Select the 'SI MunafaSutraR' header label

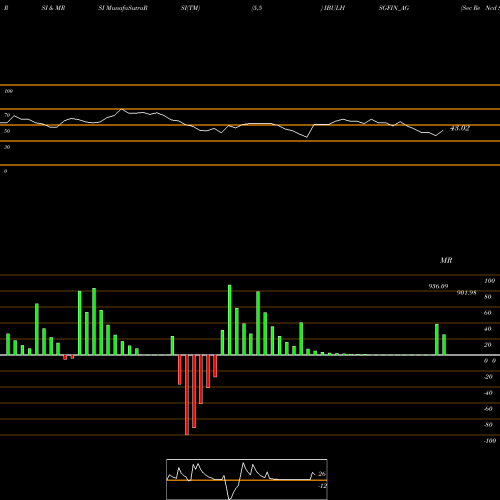(x=123, y=8)
